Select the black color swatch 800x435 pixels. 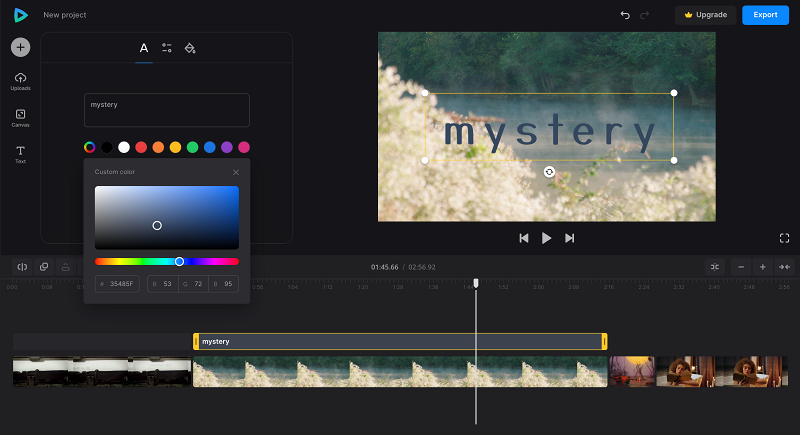107,147
